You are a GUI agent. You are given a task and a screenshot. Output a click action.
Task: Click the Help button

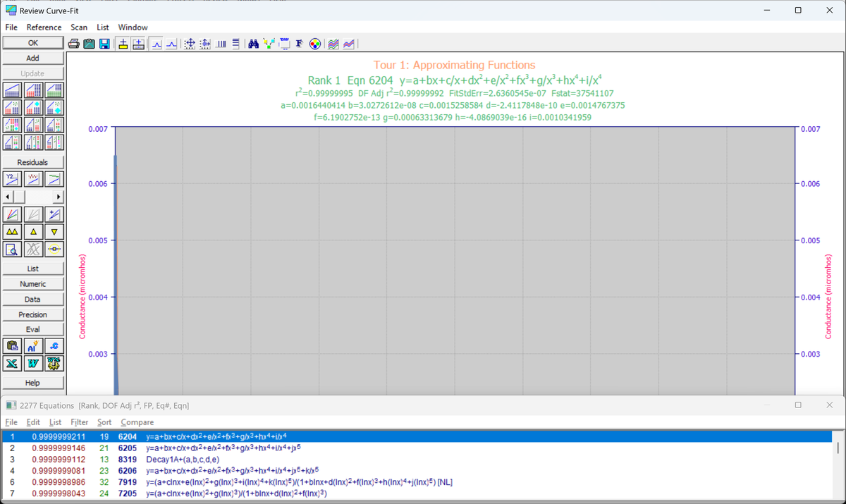(x=33, y=383)
